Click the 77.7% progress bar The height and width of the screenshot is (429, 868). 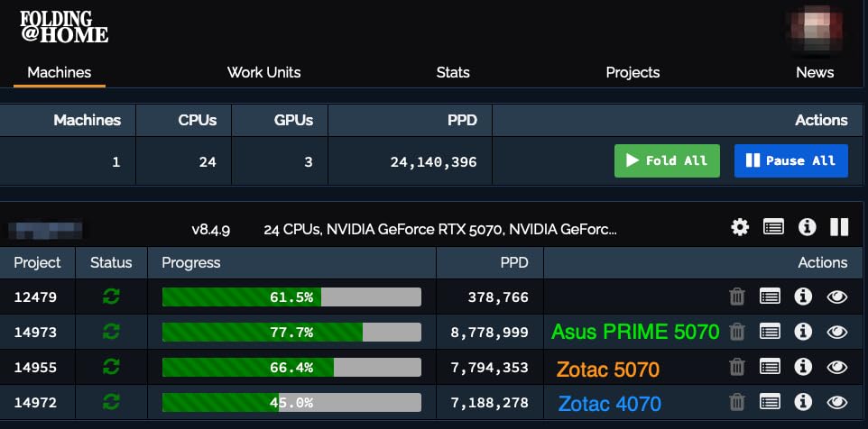[x=291, y=332]
